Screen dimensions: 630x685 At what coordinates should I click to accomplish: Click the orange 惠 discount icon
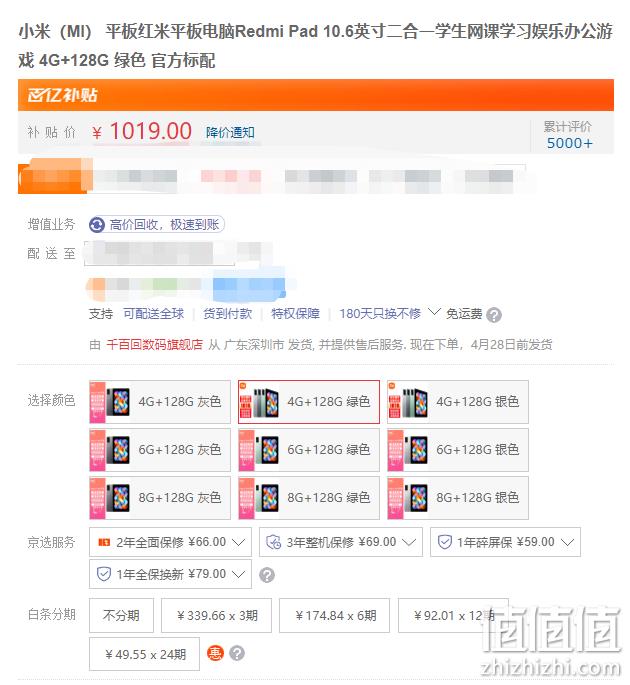coord(215,653)
